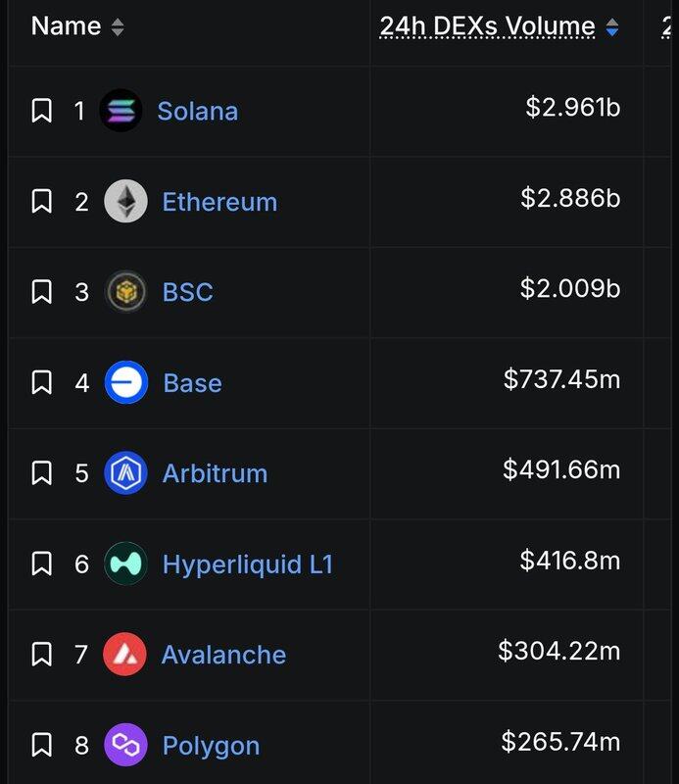Click the Arbitrum chain logo icon
The width and height of the screenshot is (679, 784).
(125, 473)
